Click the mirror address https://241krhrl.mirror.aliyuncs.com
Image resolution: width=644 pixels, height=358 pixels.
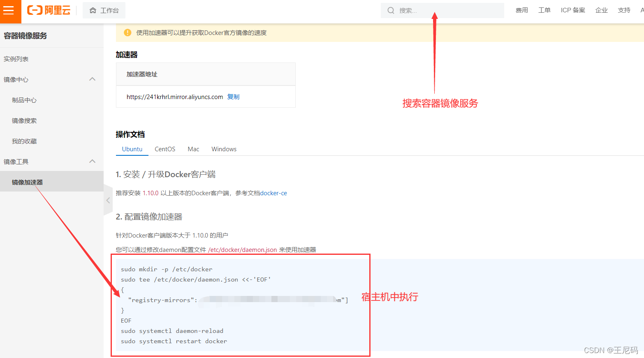tap(175, 97)
